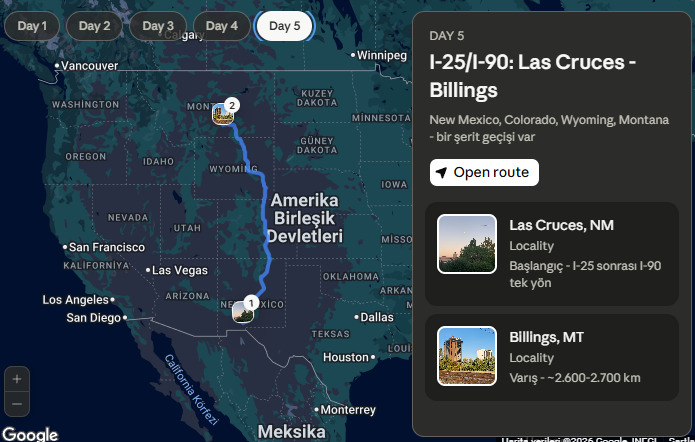Image resolution: width=695 pixels, height=442 pixels.
Task: Zoom in with the map plus icon
Action: [x=17, y=379]
